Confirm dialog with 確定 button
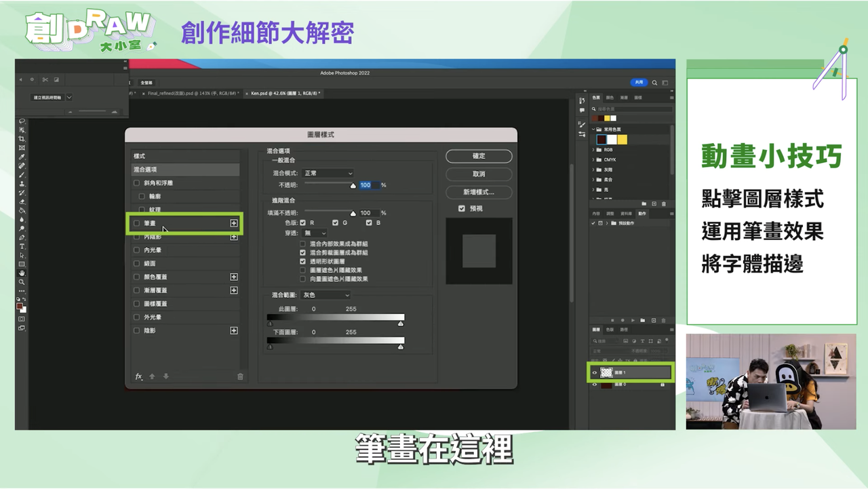 click(x=479, y=156)
